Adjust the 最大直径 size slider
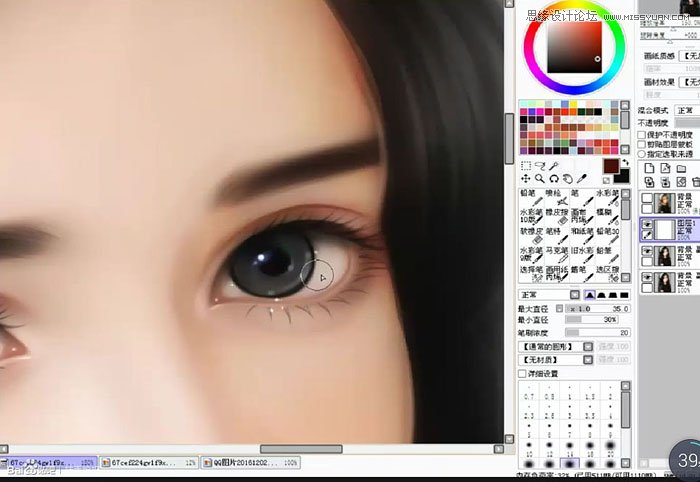This screenshot has height=482, width=700. click(x=598, y=308)
